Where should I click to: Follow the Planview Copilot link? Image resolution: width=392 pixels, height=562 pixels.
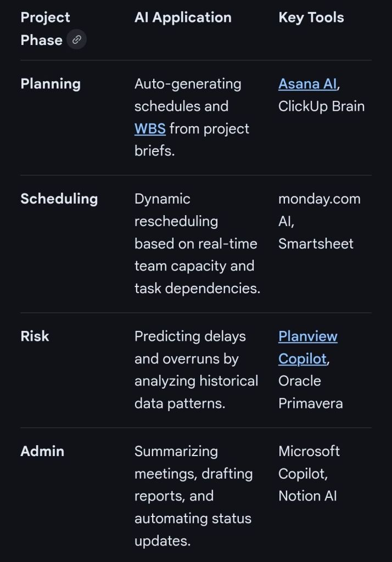[x=307, y=347]
